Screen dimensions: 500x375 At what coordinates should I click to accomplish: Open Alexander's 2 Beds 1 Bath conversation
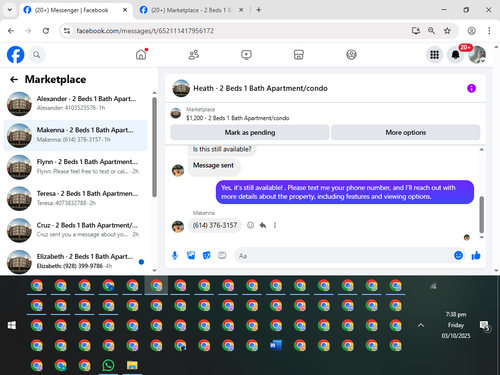pos(76,103)
